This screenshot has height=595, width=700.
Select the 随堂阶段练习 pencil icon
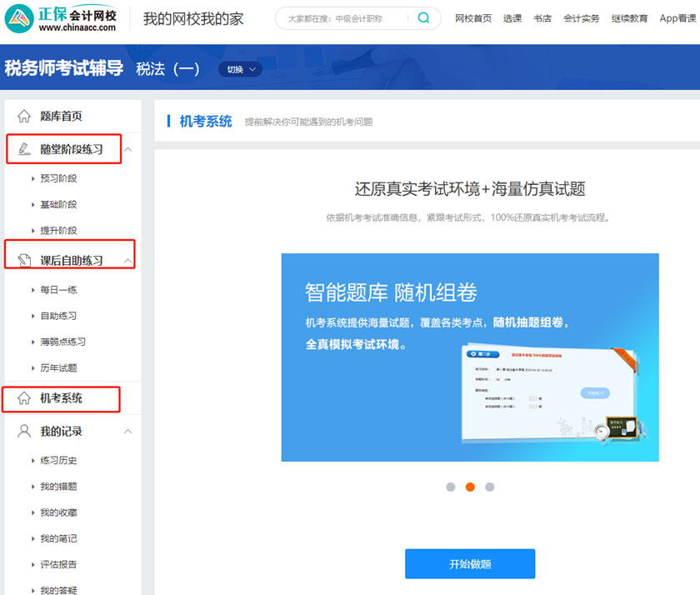[24, 148]
